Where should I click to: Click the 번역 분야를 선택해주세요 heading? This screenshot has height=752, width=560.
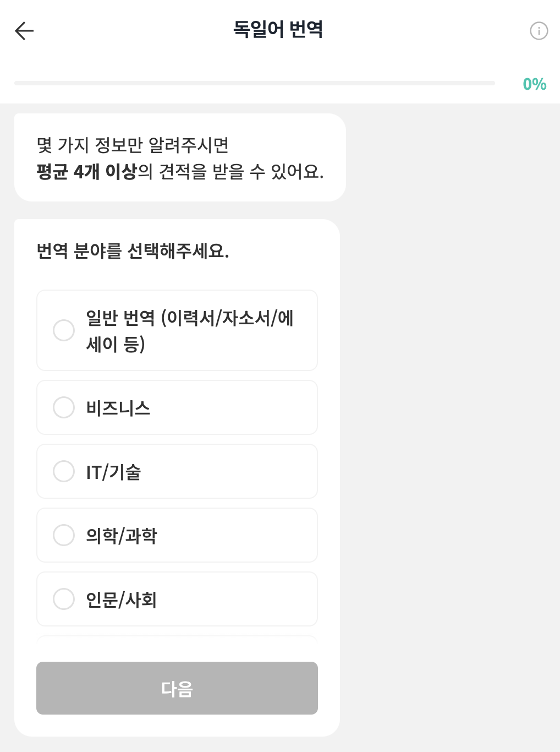click(133, 251)
